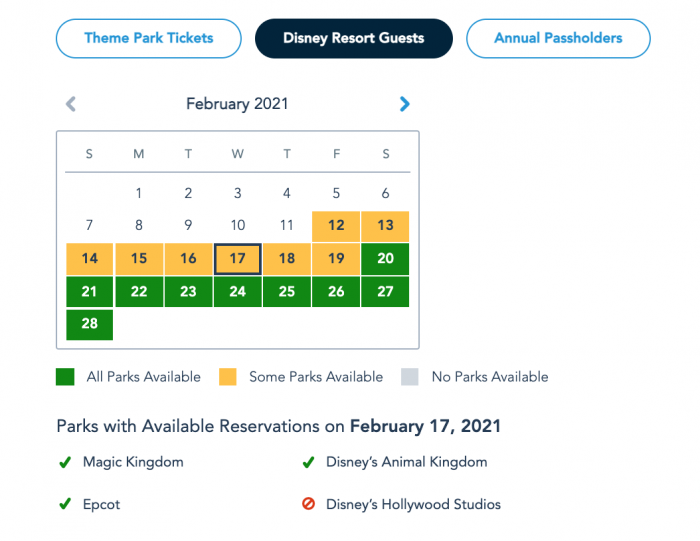Open the Annual Passholders tab
The image size is (700, 541).
click(558, 39)
